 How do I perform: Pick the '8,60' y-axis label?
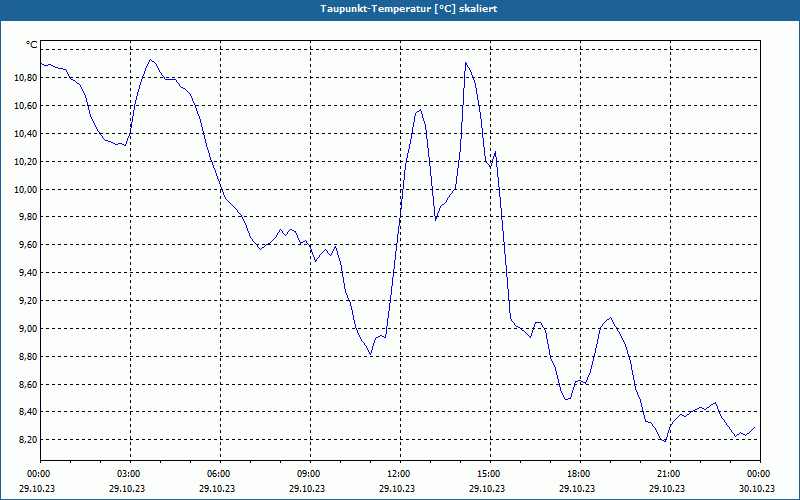[x=29, y=384]
